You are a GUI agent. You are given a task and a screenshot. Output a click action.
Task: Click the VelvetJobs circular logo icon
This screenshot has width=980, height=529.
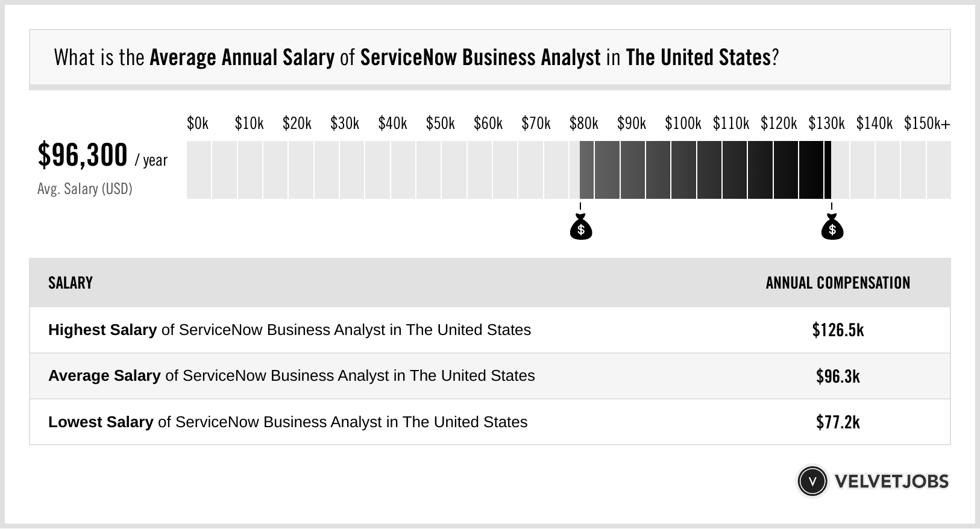(812, 481)
